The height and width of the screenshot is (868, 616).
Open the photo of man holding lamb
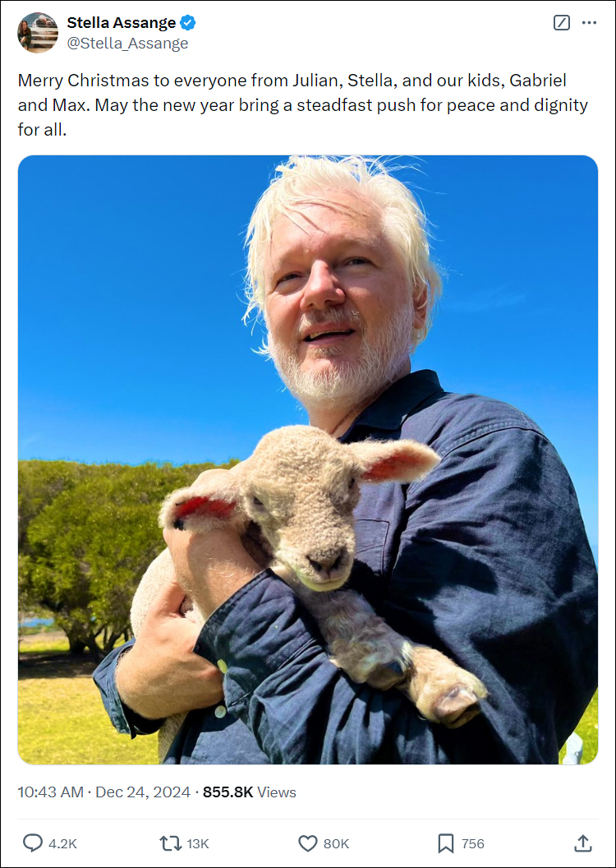point(308,459)
